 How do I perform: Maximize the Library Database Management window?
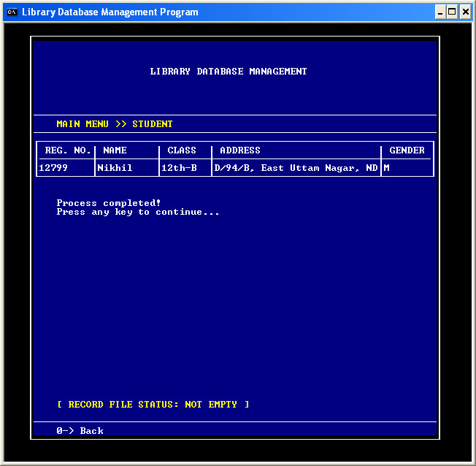coord(453,12)
